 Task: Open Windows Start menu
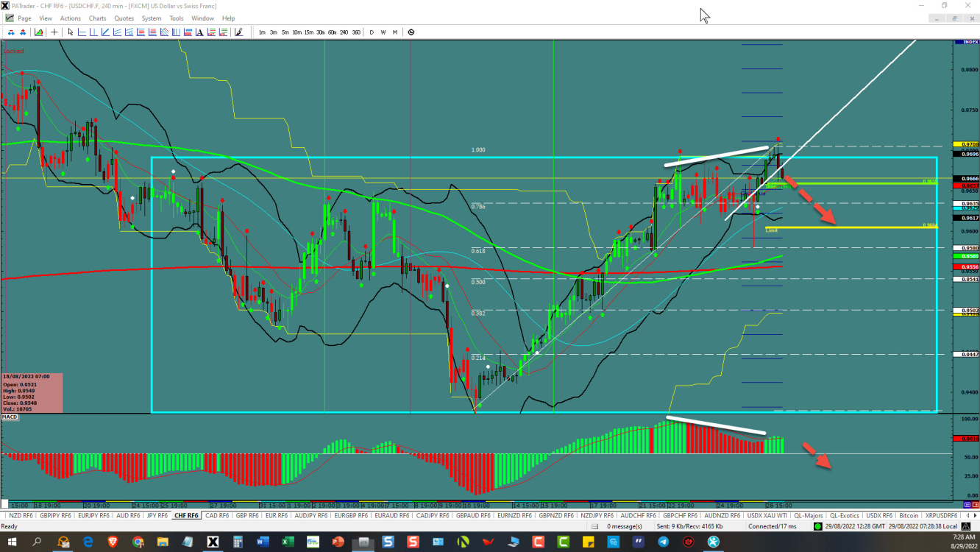(x=13, y=542)
